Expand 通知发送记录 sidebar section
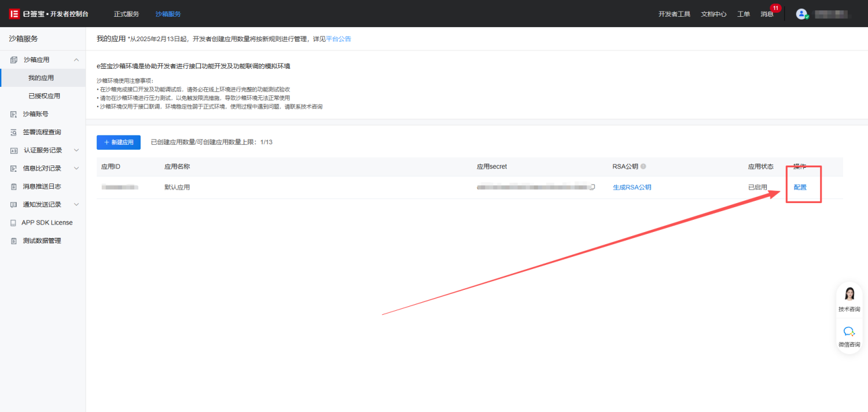 click(76, 204)
